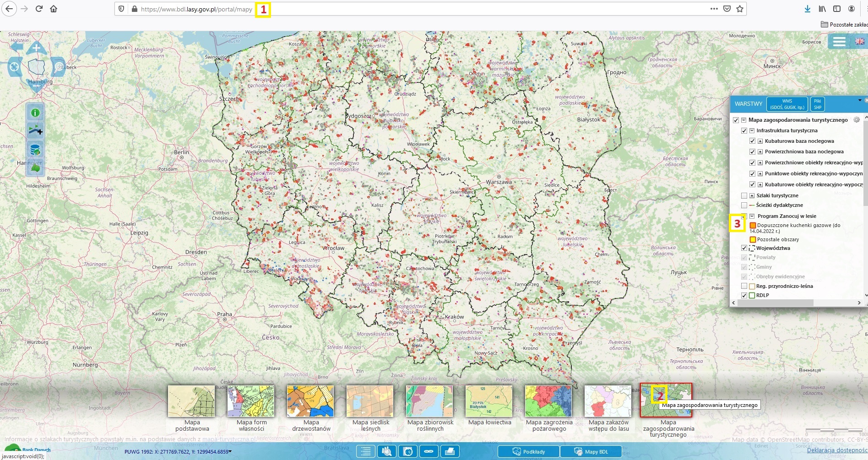
Task: Select the Mapa zbiorowisk roślinnych thumbnail
Action: click(x=429, y=401)
